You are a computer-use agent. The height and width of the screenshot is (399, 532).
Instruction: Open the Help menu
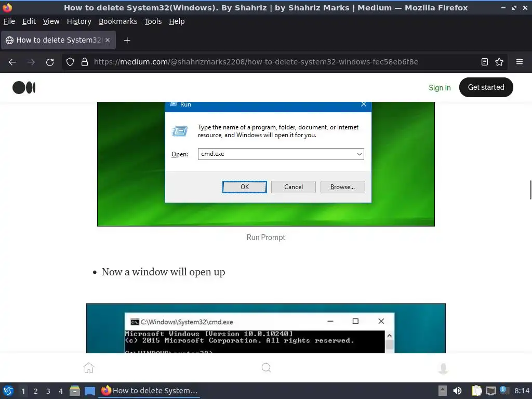click(177, 21)
